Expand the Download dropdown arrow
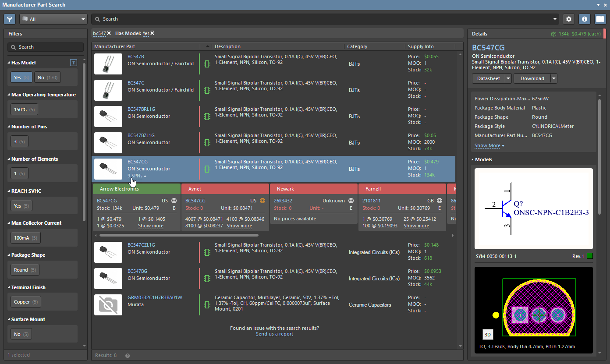 tap(554, 78)
